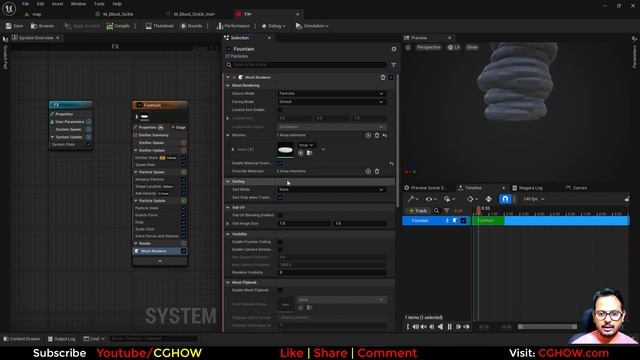
Task: Toggle Enable Frustum Culling checkbox
Action: click(280, 242)
